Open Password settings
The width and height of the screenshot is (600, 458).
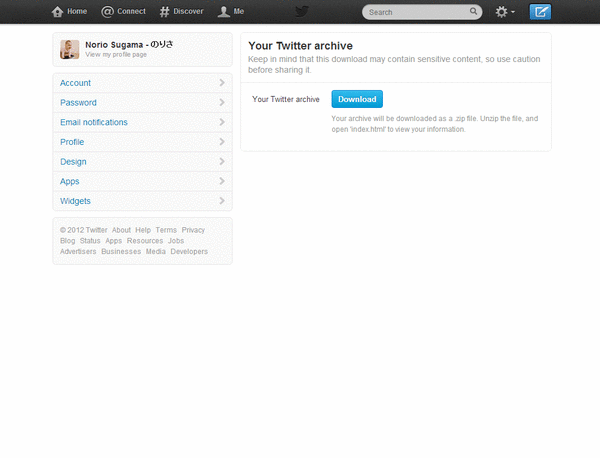click(142, 103)
